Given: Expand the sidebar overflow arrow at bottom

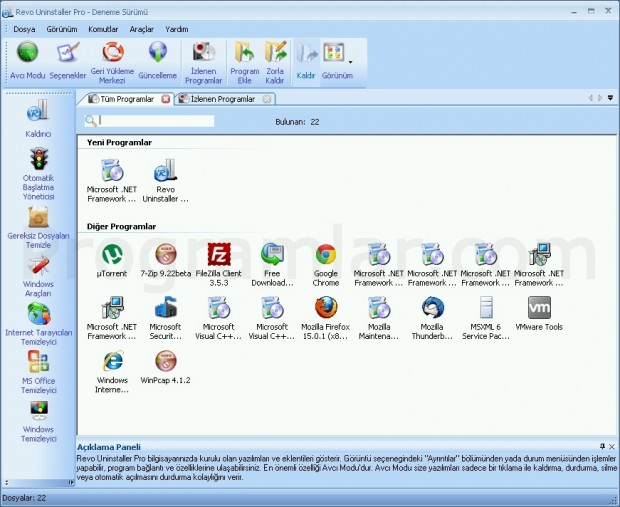Looking at the screenshot, I should point(71,482).
